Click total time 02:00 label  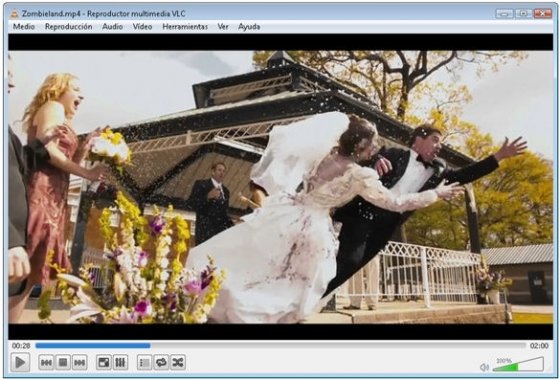[539, 346]
